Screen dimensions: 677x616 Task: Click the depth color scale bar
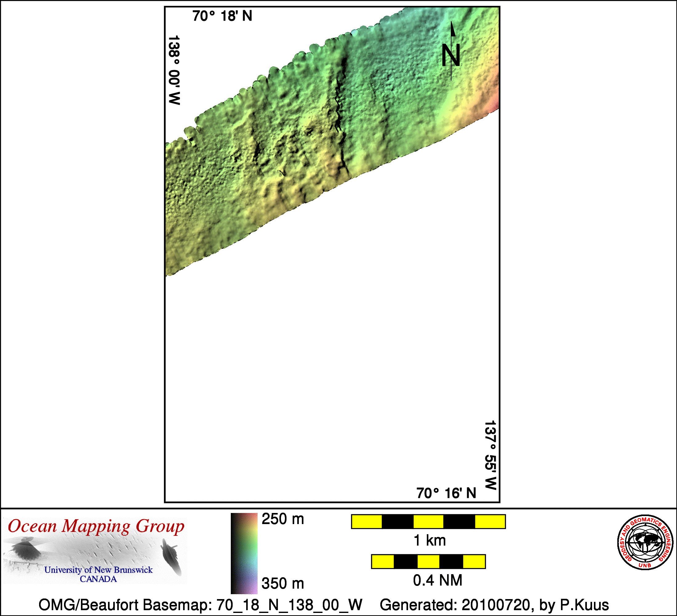[244, 553]
